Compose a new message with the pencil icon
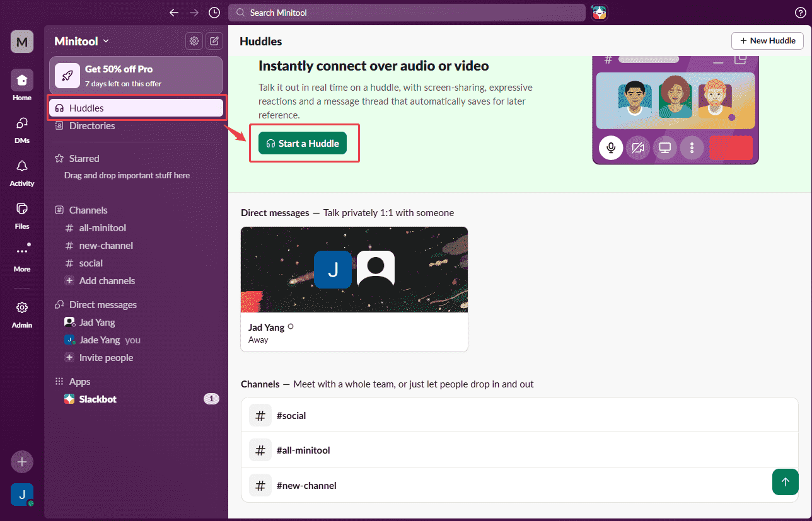 click(x=214, y=40)
